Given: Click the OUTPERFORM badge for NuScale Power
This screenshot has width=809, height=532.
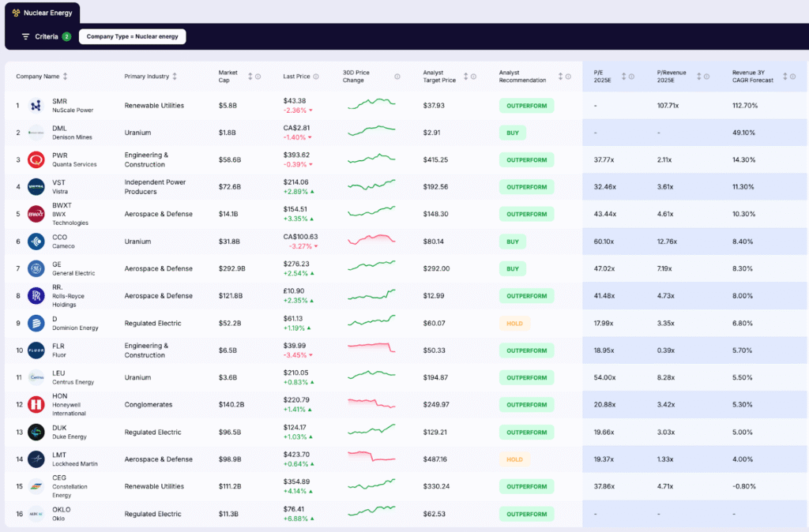Looking at the screenshot, I should click(526, 106).
